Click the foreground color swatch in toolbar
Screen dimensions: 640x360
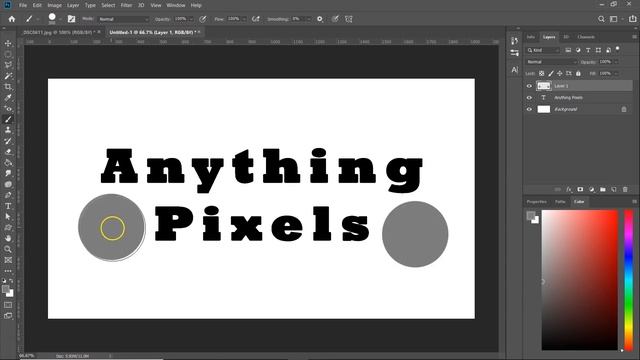click(5, 289)
